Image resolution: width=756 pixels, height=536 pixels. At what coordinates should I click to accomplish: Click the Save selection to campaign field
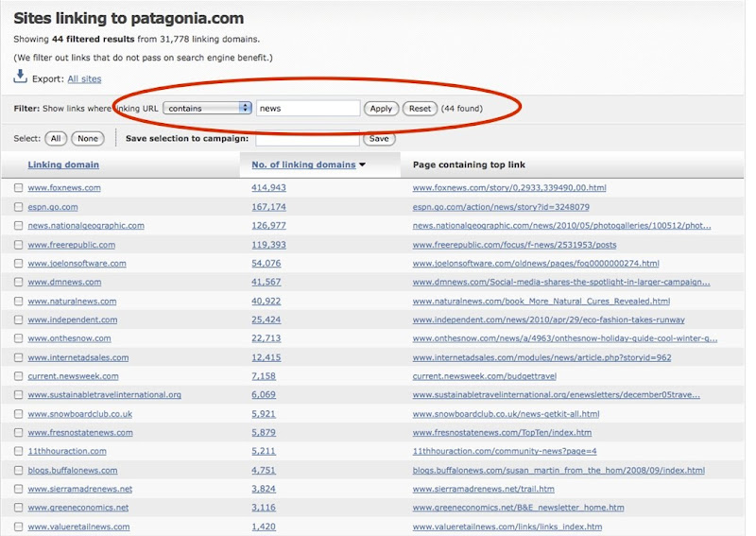(x=307, y=139)
